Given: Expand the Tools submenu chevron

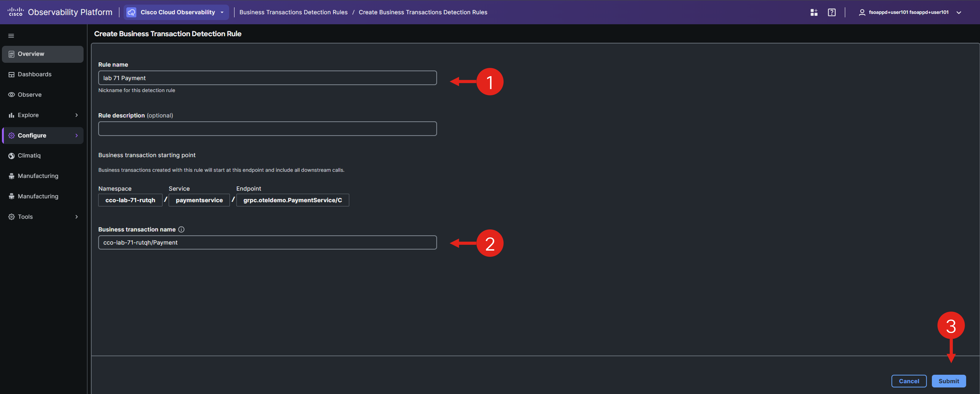Looking at the screenshot, I should click(76, 217).
